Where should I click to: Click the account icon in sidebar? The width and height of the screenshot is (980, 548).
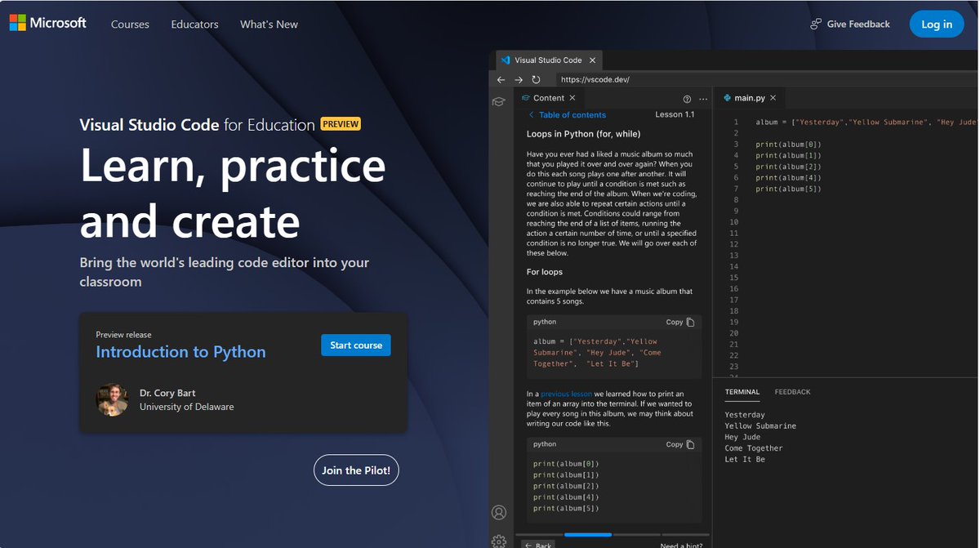499,513
